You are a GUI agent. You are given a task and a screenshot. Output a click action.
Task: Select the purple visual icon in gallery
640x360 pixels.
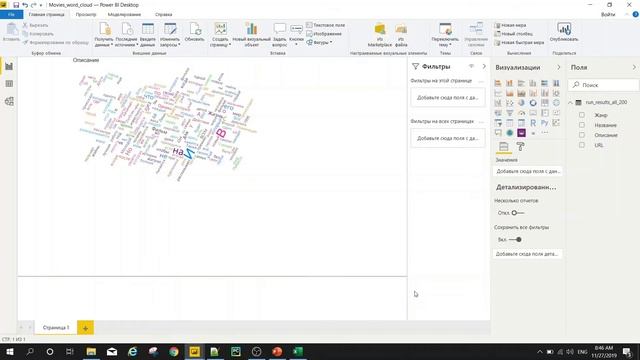[x=521, y=133]
